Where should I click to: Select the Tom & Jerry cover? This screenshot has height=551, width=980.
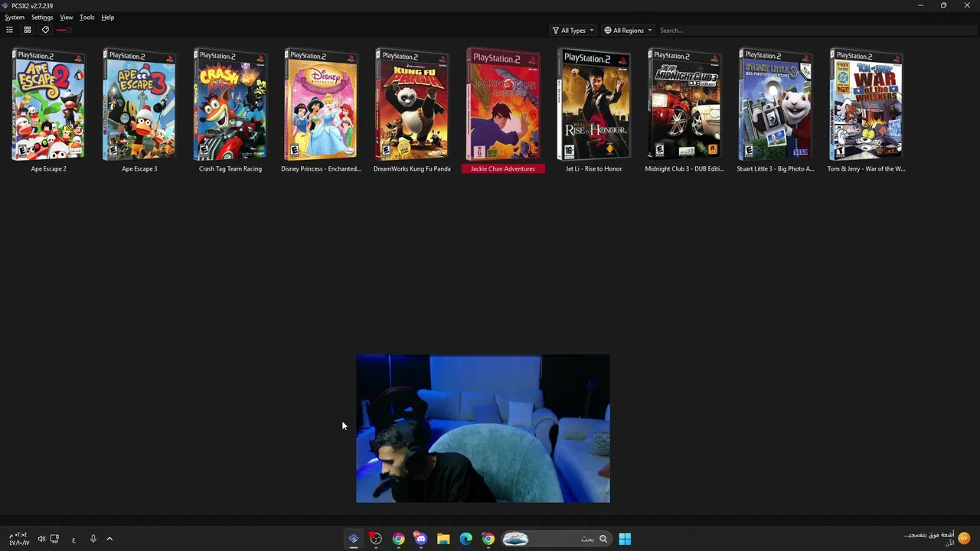(867, 106)
